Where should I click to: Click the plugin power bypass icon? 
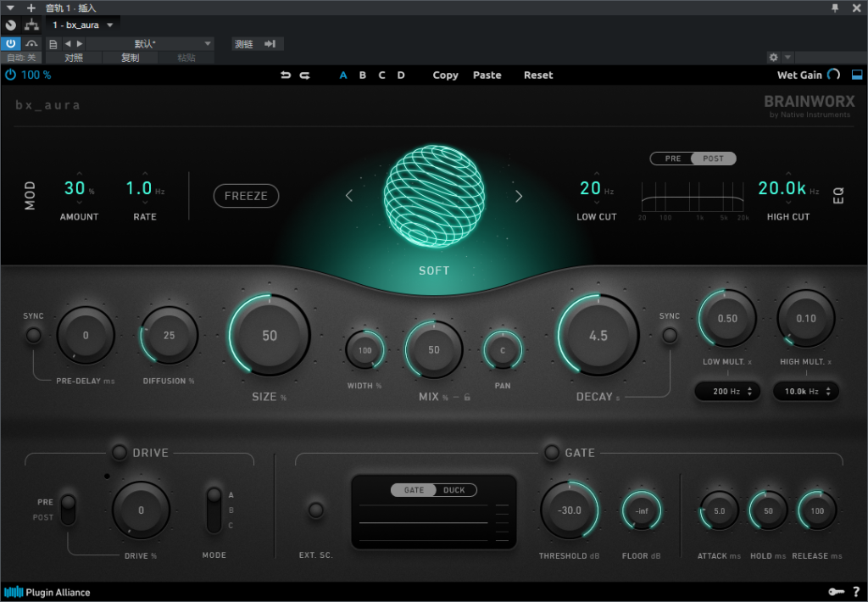10,75
